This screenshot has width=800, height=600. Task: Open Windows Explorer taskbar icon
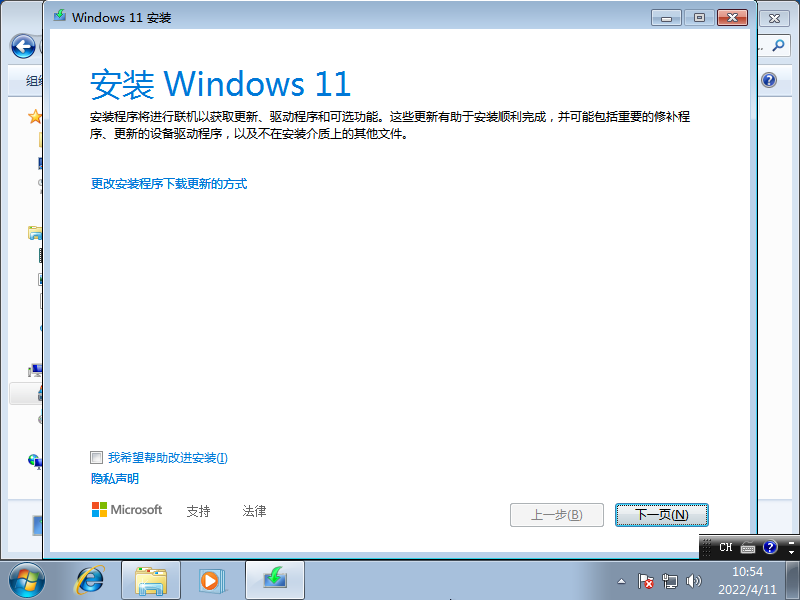point(151,581)
